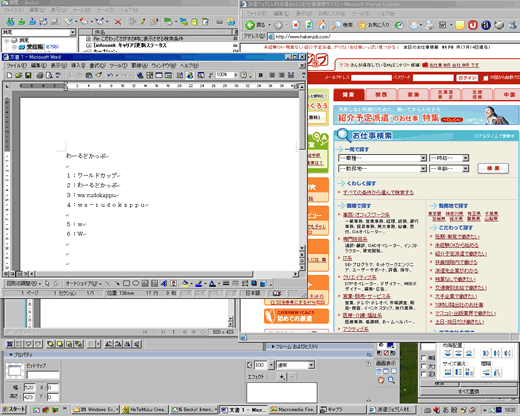
Task: Collapse the プロパティ panel in Fireworks
Action: point(11,355)
